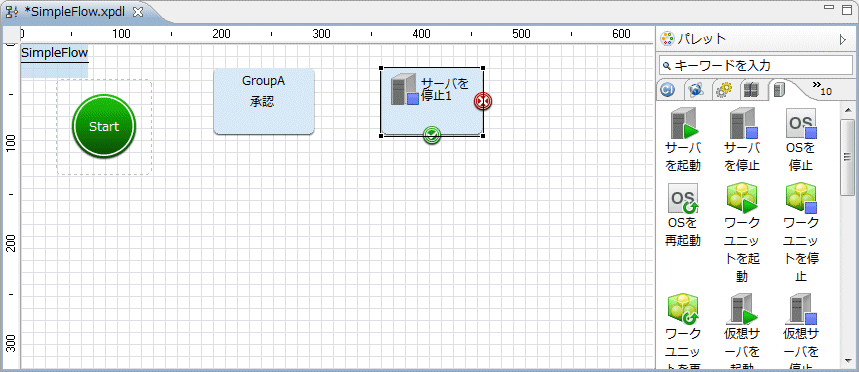Select the 仮想サーバを起動 palette item
859x372 pixels.
click(742, 332)
